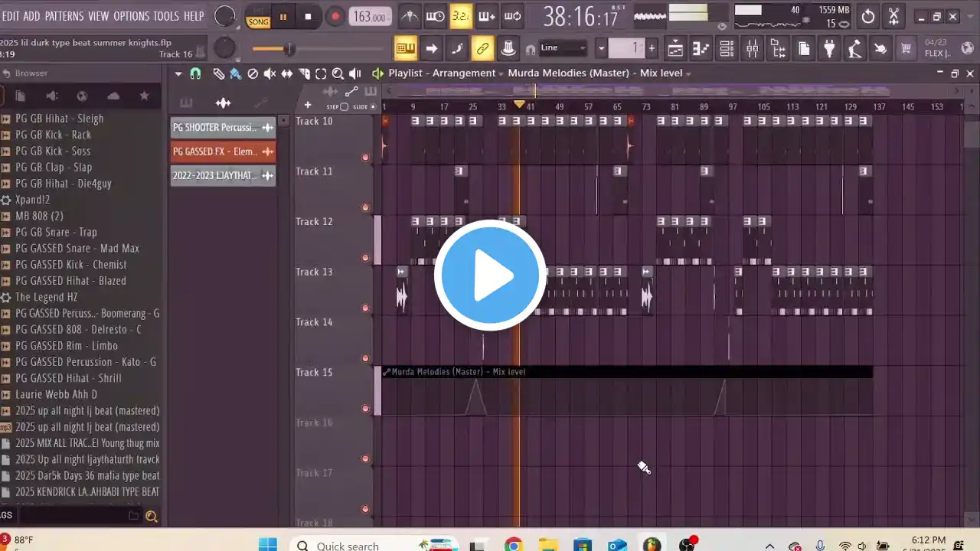Open Google Chrome from Windows taskbar
The height and width of the screenshot is (551, 980).
[x=513, y=545]
